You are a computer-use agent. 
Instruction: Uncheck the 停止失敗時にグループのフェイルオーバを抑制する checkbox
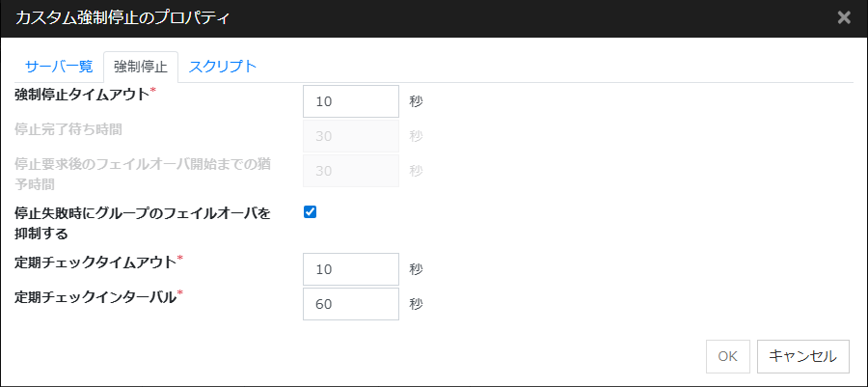pyautogui.click(x=311, y=212)
